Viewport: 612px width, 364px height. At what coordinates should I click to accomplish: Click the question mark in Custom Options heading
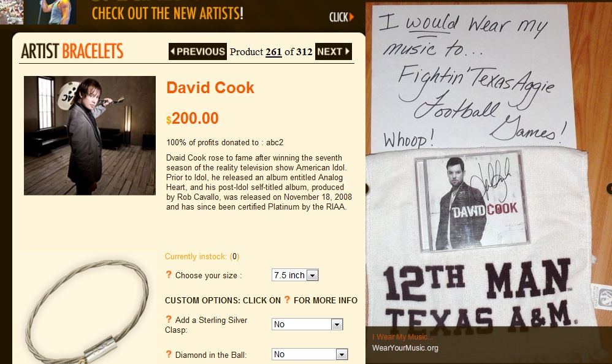tap(287, 300)
